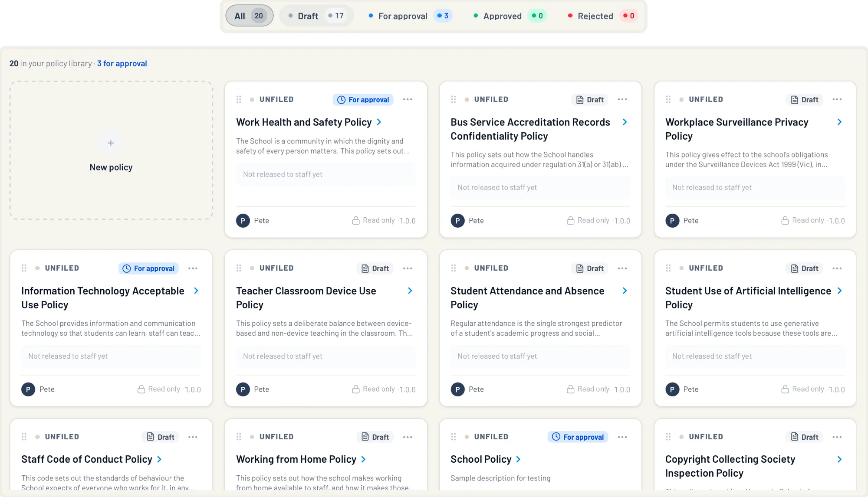The image size is (868, 497).
Task: Filter by For approval tab
Action: pos(410,16)
